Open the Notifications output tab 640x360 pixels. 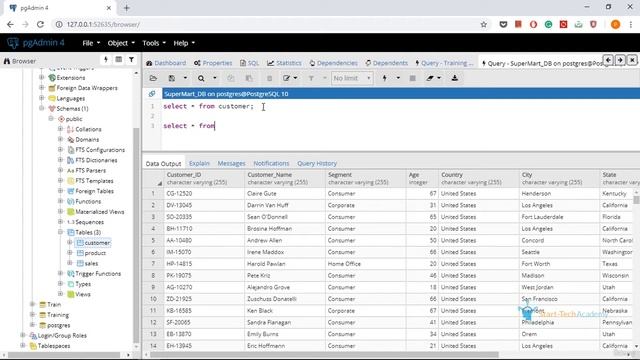(x=271, y=163)
